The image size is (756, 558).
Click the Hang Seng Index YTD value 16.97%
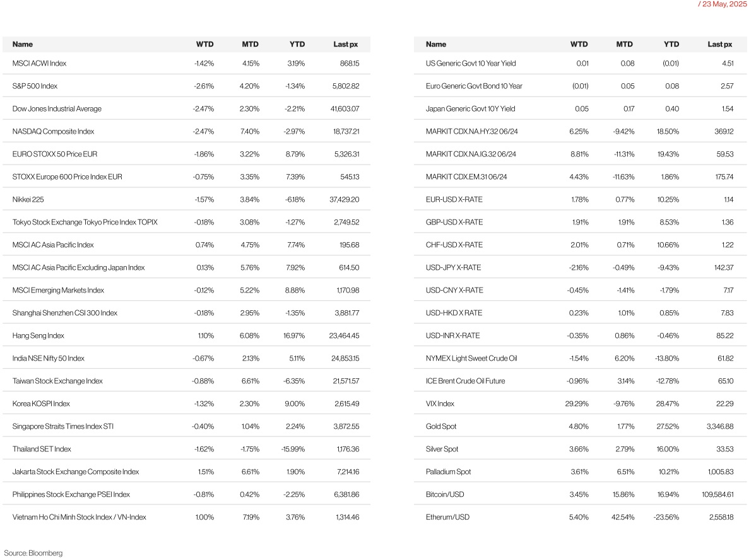pos(293,336)
